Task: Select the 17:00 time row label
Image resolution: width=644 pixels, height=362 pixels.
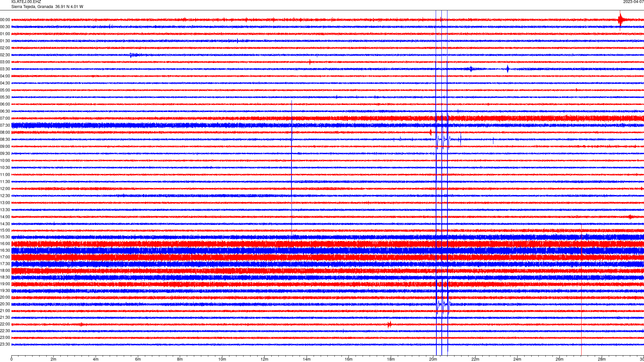Action: [5, 257]
